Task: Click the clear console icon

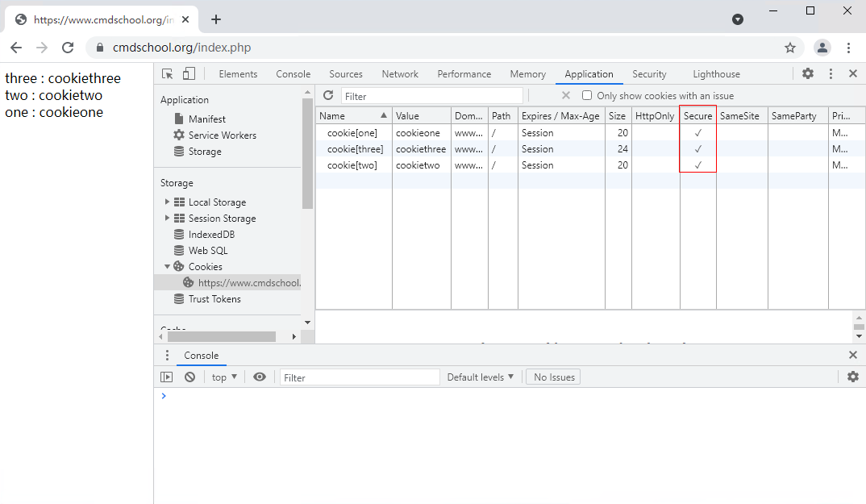Action: [x=189, y=377]
